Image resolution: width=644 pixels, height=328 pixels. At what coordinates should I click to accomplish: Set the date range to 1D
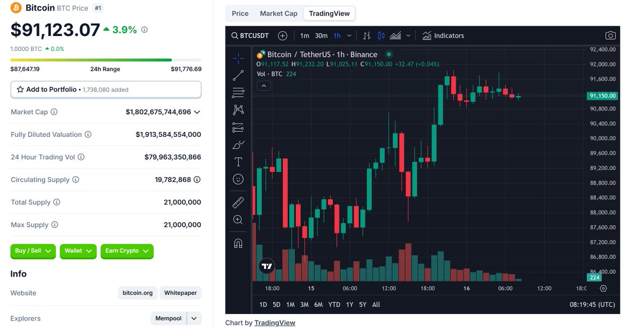click(264, 304)
